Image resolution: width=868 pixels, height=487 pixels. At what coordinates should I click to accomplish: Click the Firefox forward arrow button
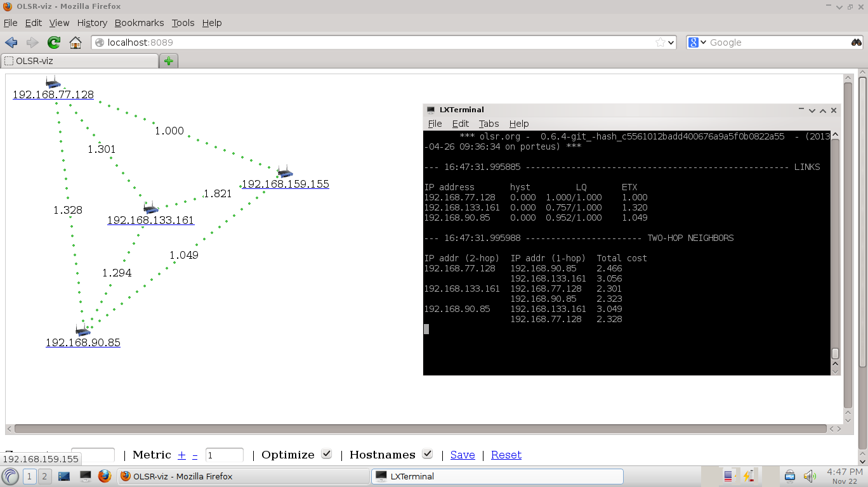click(32, 42)
